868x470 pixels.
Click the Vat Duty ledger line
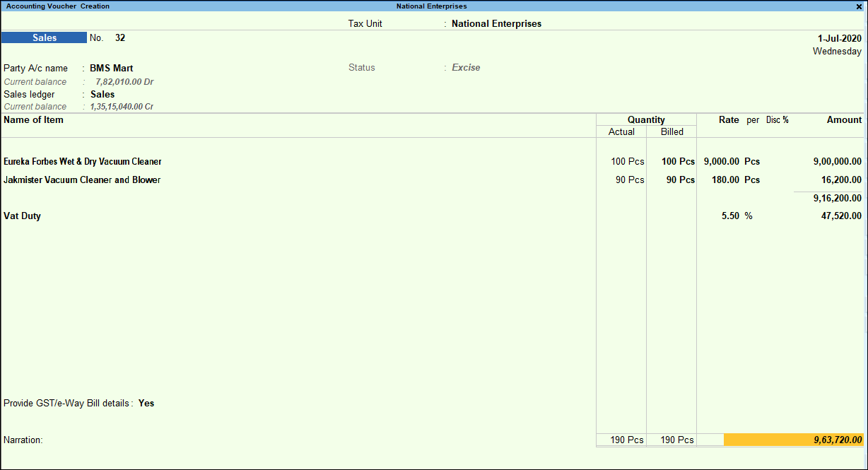[22, 216]
